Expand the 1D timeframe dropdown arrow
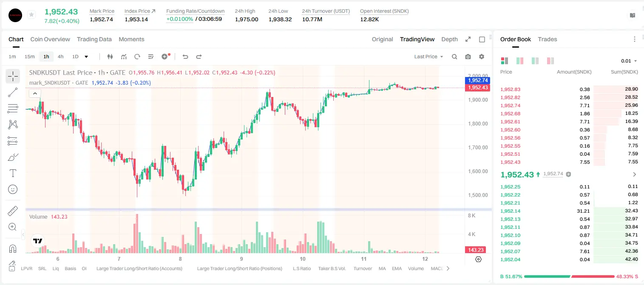This screenshot has height=285, width=644. pyautogui.click(x=86, y=57)
